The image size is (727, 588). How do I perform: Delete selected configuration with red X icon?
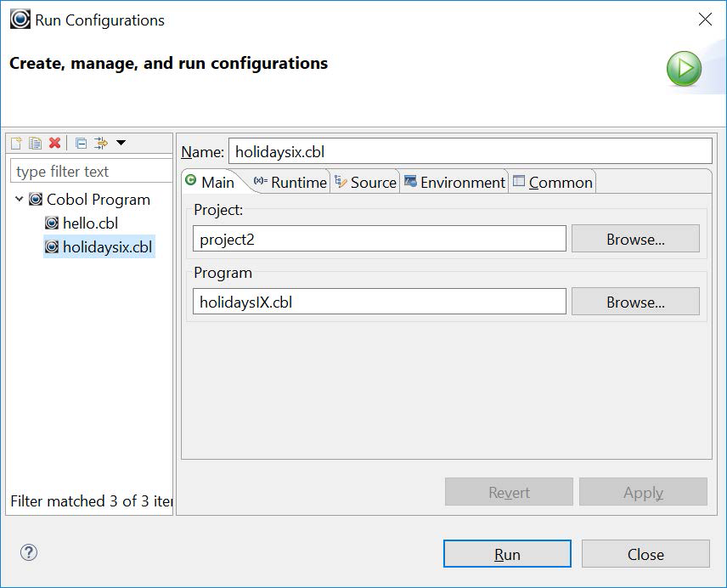tap(54, 143)
